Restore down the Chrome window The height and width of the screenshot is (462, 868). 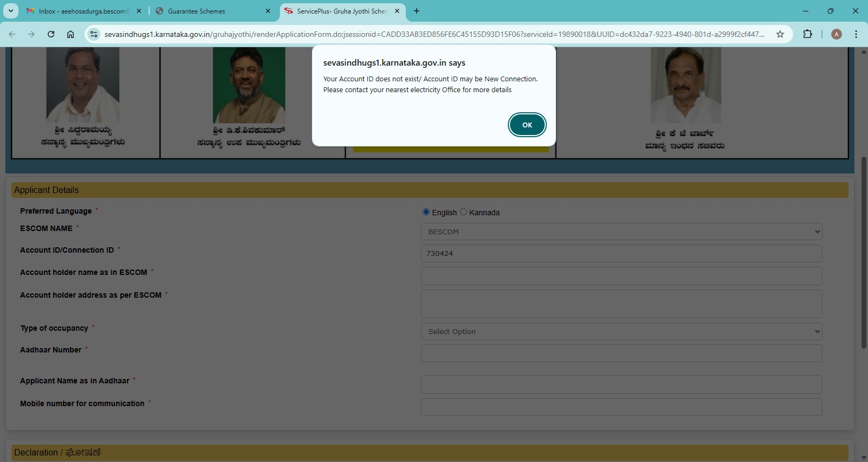831,11
